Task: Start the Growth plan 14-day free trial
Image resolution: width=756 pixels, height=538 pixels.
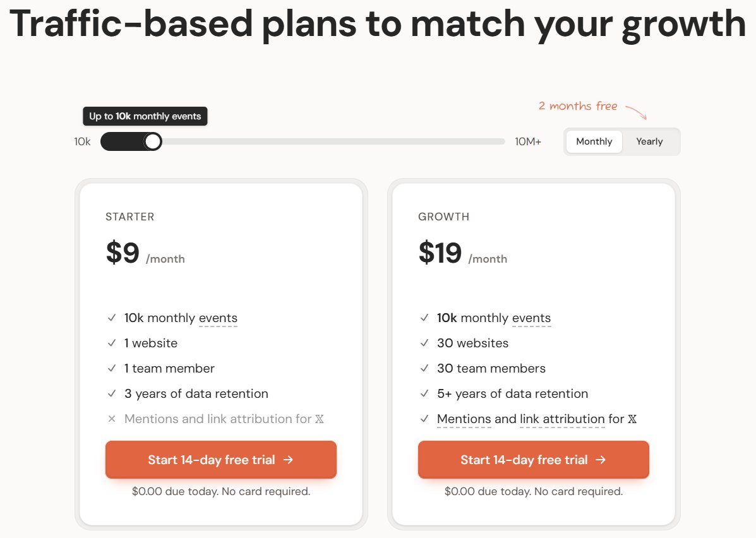Action: tap(533, 460)
